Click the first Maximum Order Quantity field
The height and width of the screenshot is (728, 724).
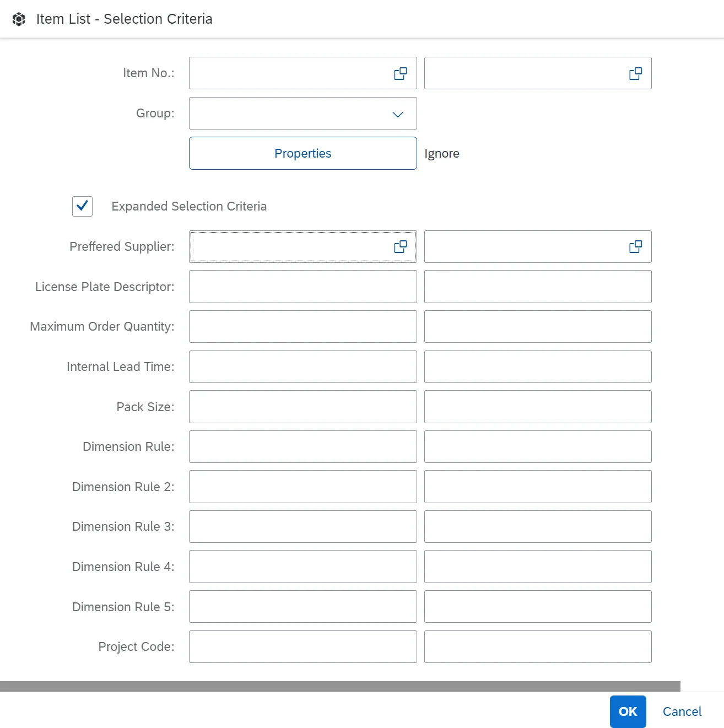(302, 327)
